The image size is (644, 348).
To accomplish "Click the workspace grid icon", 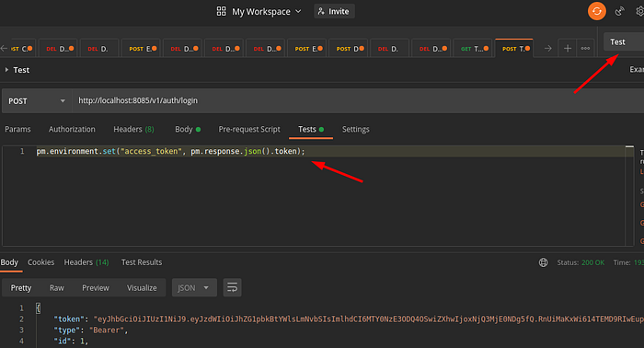I will pos(221,11).
